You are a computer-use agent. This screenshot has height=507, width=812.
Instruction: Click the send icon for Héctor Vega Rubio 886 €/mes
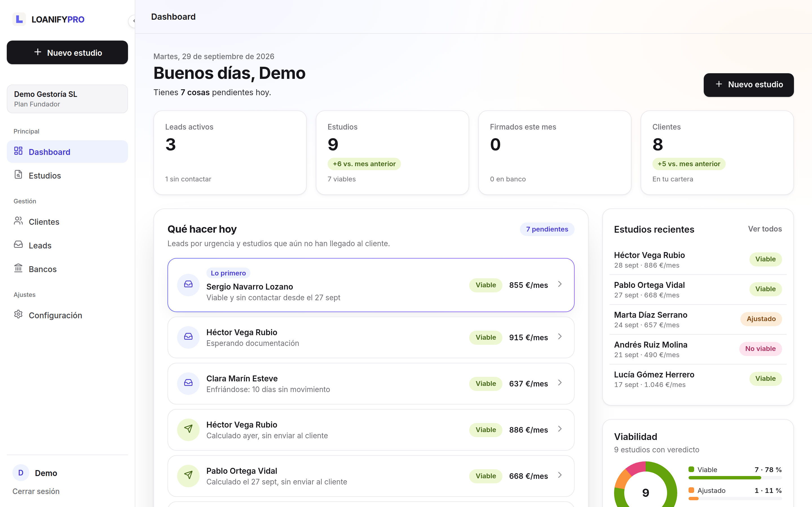[188, 430]
